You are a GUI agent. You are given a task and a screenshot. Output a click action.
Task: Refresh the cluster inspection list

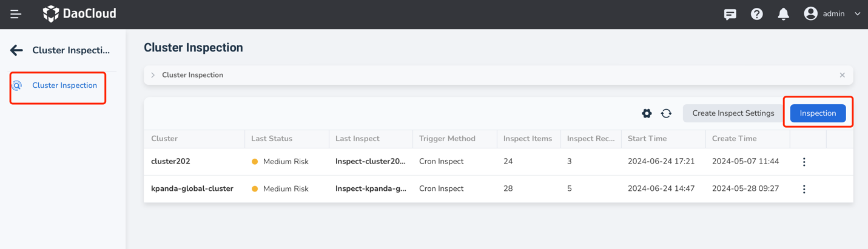[x=666, y=113]
